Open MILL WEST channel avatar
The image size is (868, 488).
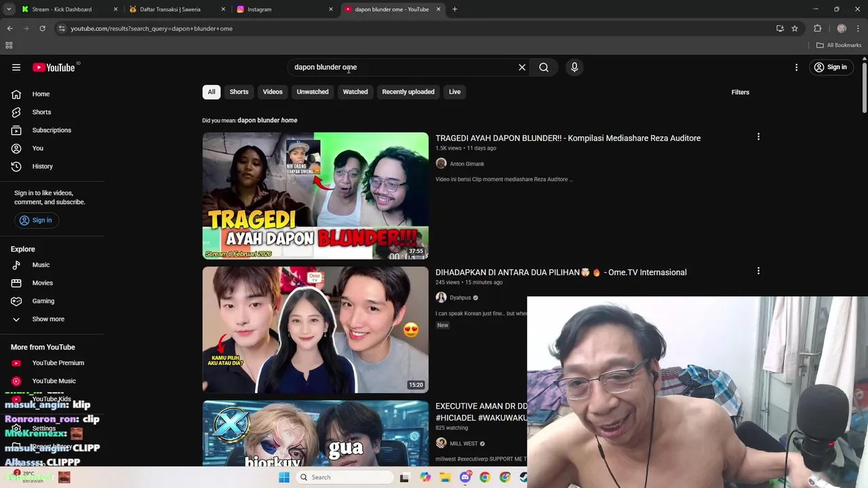point(441,443)
